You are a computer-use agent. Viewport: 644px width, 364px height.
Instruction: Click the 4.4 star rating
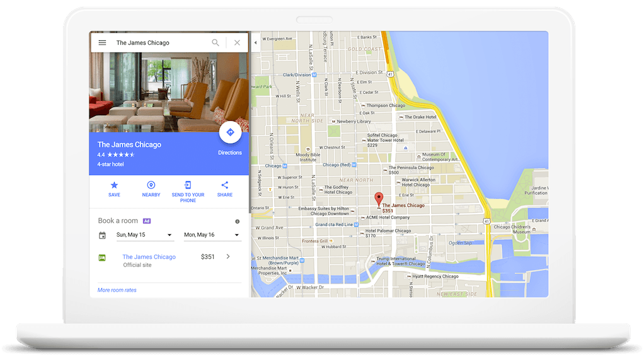pos(116,155)
